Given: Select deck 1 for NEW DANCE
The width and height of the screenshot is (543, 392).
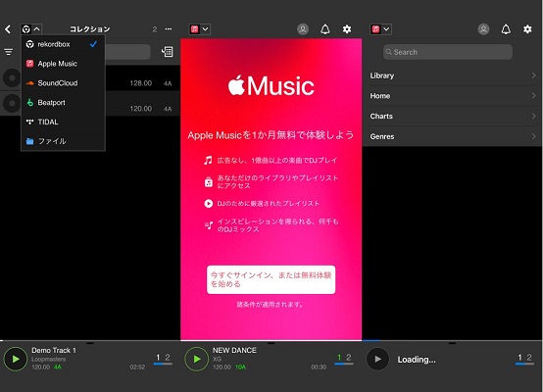Looking at the screenshot, I should pos(339,358).
